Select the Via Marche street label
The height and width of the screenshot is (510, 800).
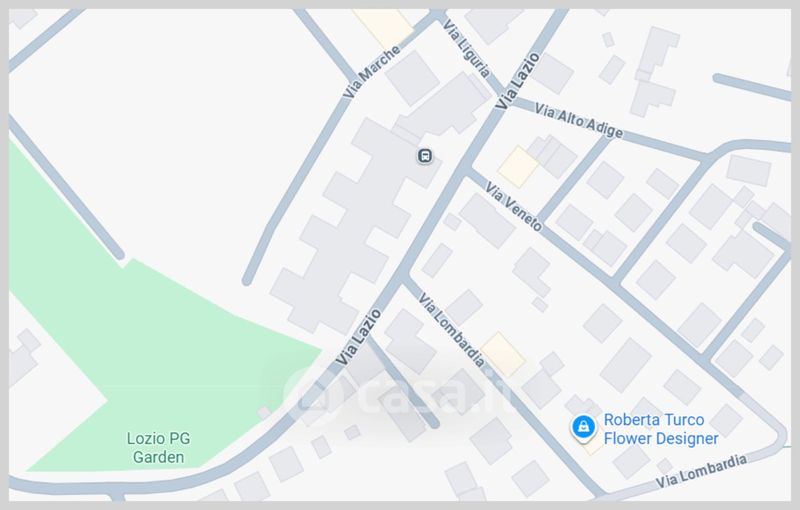pos(371,72)
